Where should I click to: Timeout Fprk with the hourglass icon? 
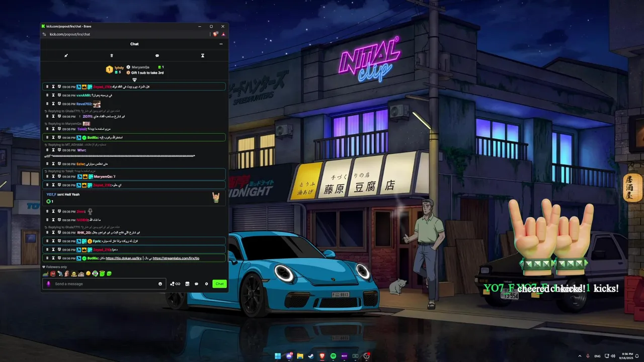coord(53,241)
